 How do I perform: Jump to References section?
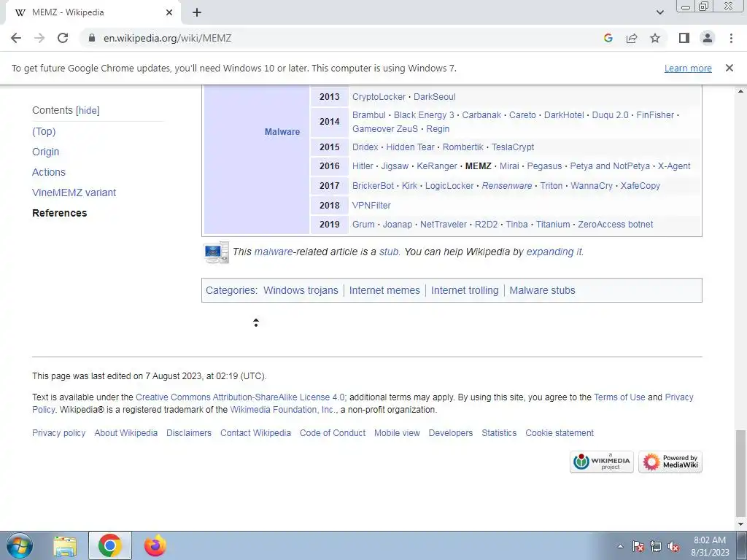(x=60, y=214)
